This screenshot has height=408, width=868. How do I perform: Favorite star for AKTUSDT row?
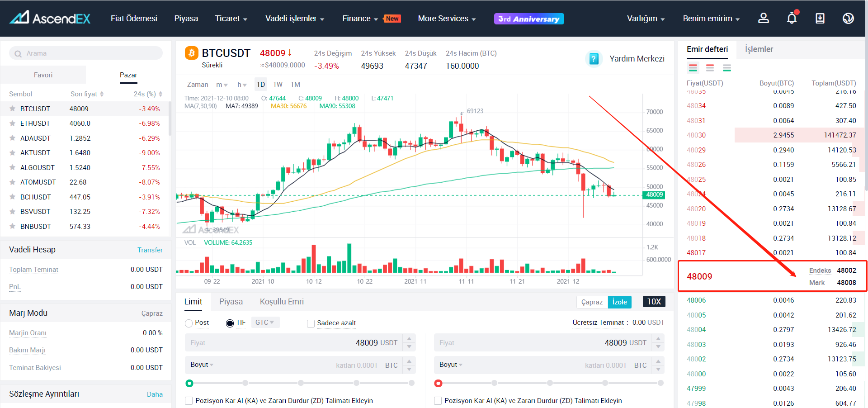[x=13, y=152]
